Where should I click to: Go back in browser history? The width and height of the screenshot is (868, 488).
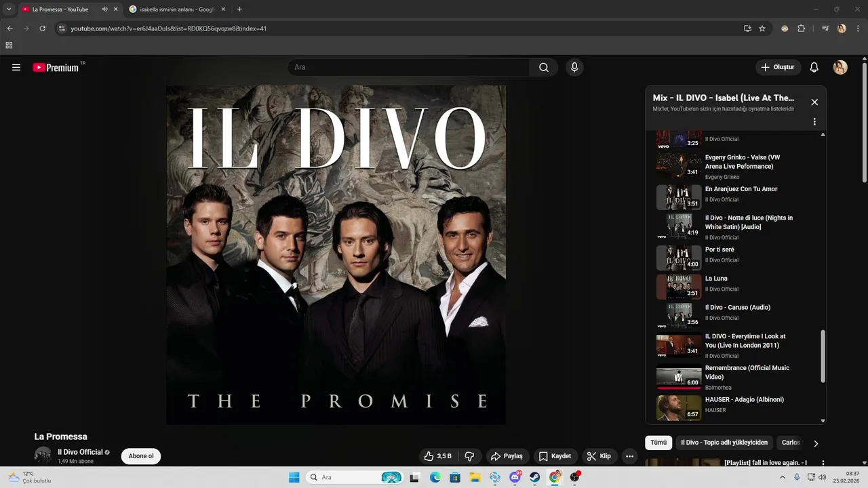[x=9, y=28]
